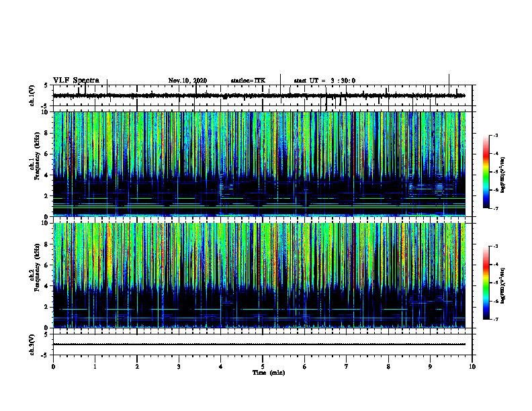This screenshot has height=411, width=532.
Task: Click time axis tick label 4
Action: [221, 367]
